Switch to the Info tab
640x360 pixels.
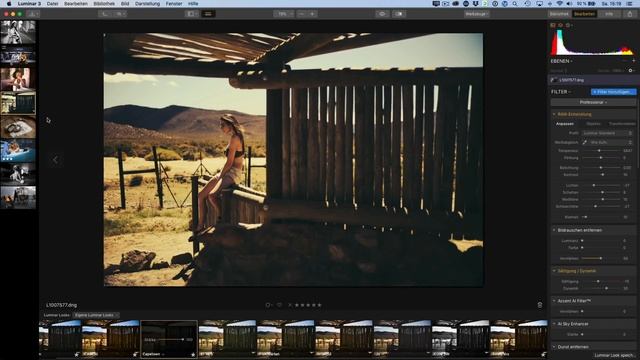click(x=609, y=14)
